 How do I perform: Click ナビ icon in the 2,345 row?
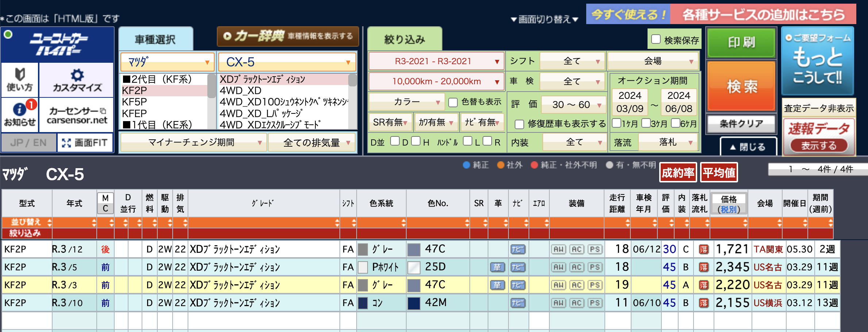pos(518,267)
